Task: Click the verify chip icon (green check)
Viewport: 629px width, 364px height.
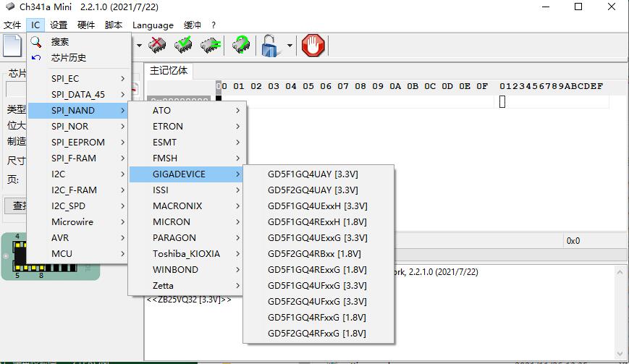Action: 184,46
